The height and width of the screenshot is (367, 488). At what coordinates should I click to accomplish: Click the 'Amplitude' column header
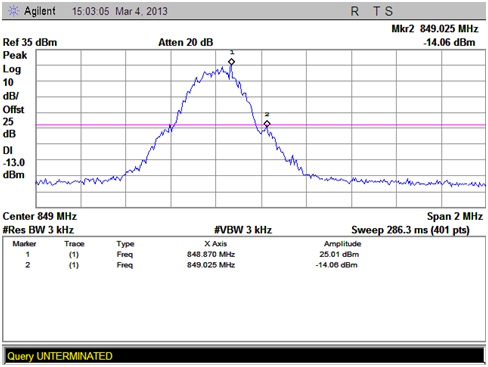pos(342,244)
